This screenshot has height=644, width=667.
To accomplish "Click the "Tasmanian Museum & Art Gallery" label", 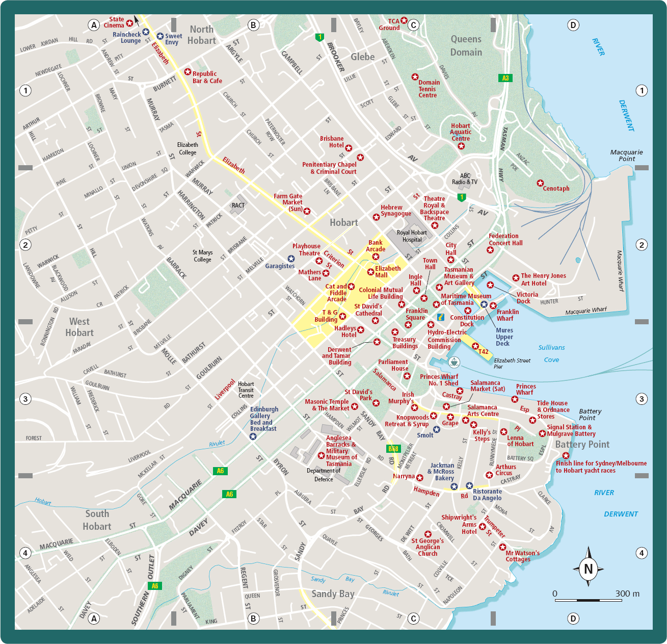I will point(459,276).
